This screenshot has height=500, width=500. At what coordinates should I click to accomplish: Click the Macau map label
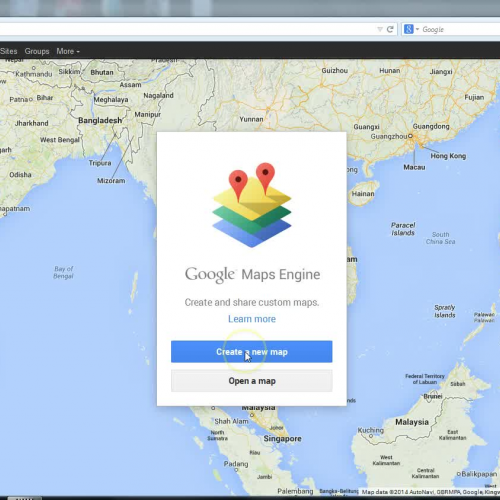click(414, 167)
